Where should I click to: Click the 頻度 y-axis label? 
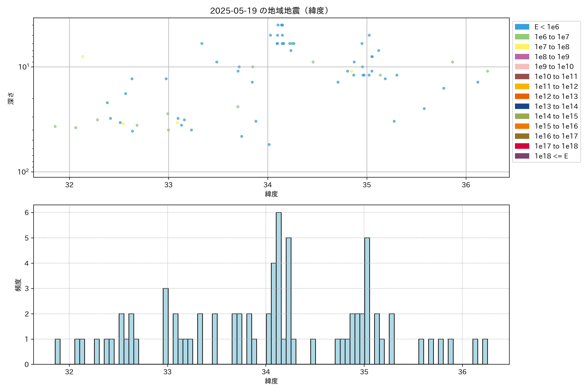pyautogui.click(x=18, y=285)
